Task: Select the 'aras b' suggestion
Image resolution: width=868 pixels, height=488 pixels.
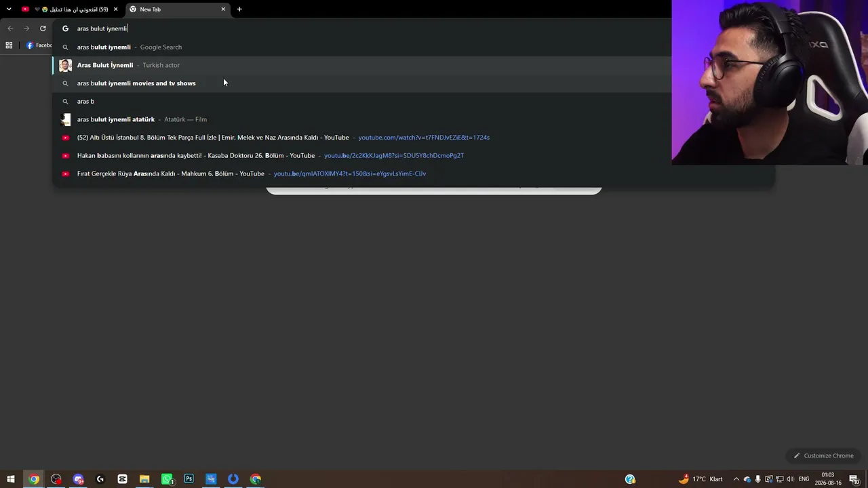Action: [361, 101]
